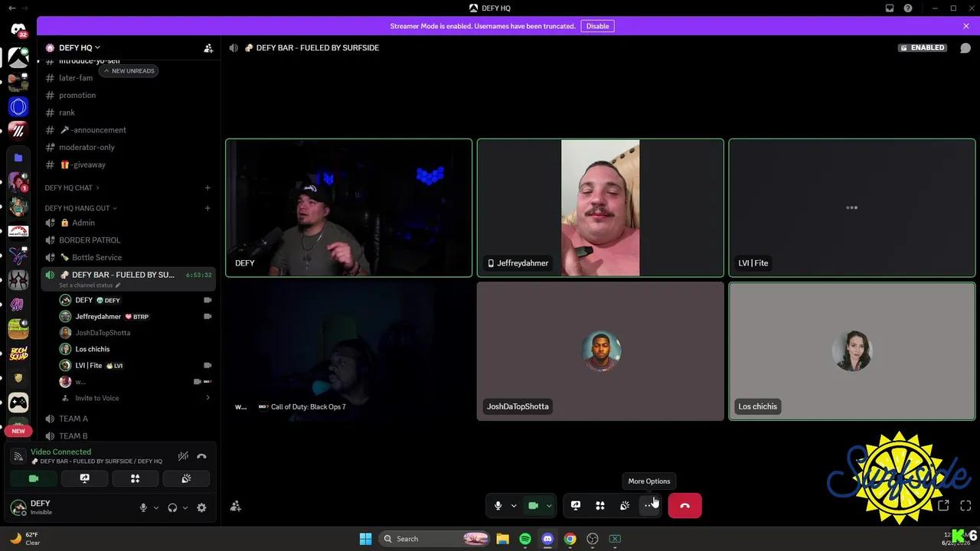The image size is (980, 551).
Task: Share your screen from bottom call bar
Action: click(x=576, y=506)
